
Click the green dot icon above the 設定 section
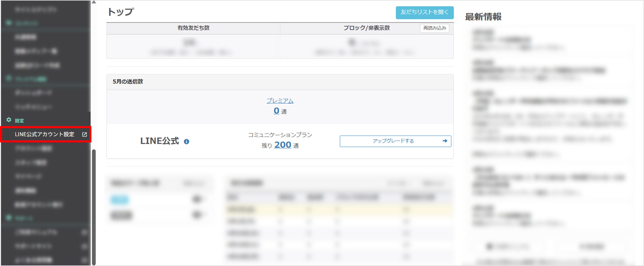tap(9, 79)
